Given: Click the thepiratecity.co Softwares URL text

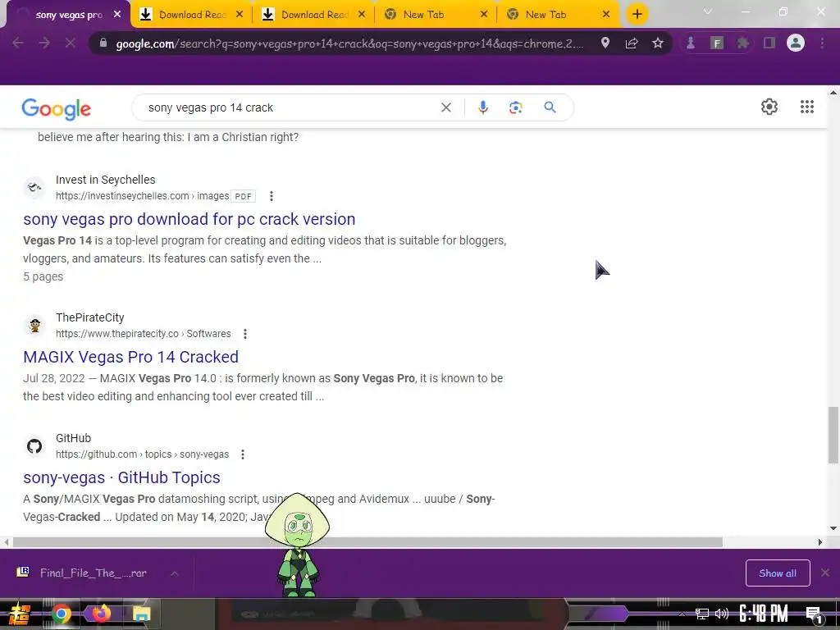Looking at the screenshot, I should pyautogui.click(x=143, y=334).
